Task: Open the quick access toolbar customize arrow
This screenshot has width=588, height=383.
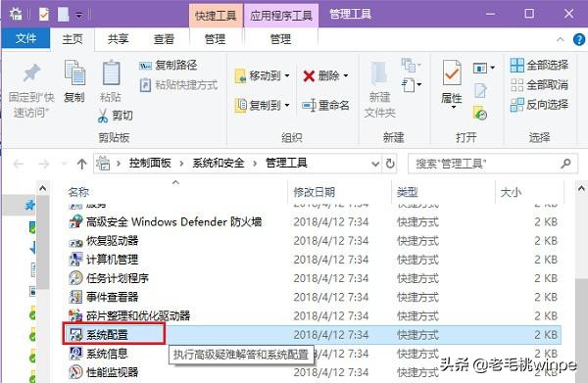Action: [x=79, y=15]
